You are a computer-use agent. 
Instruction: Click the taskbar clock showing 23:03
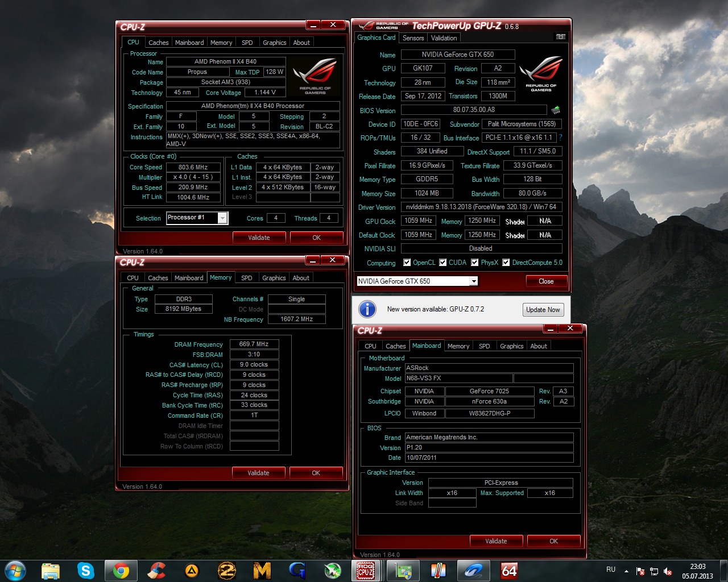[697, 571]
